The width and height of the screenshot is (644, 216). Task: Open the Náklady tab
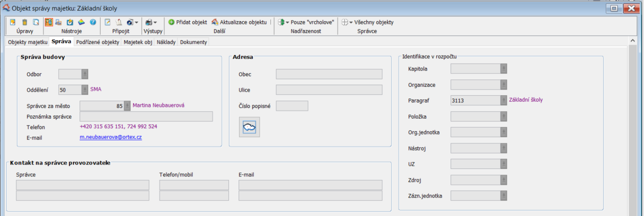(x=166, y=42)
